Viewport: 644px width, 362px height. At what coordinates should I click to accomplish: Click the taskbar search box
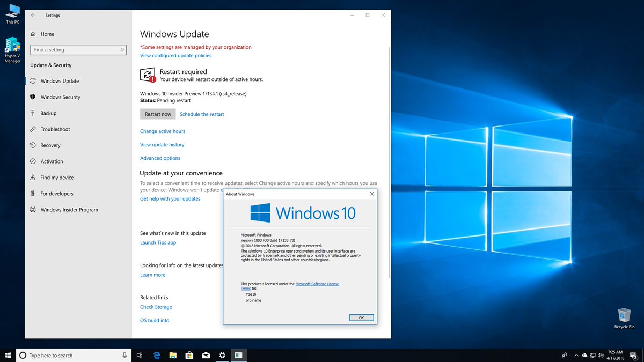pos(74,355)
